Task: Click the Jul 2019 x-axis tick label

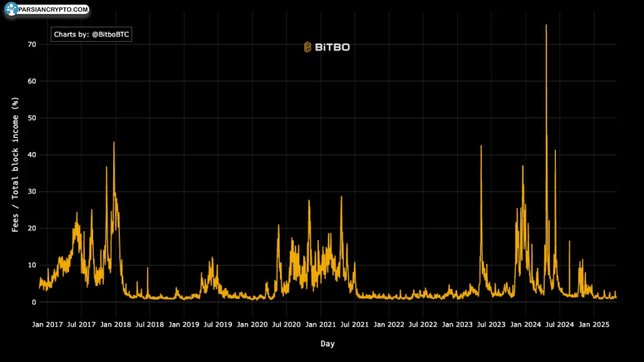Action: [218, 325]
